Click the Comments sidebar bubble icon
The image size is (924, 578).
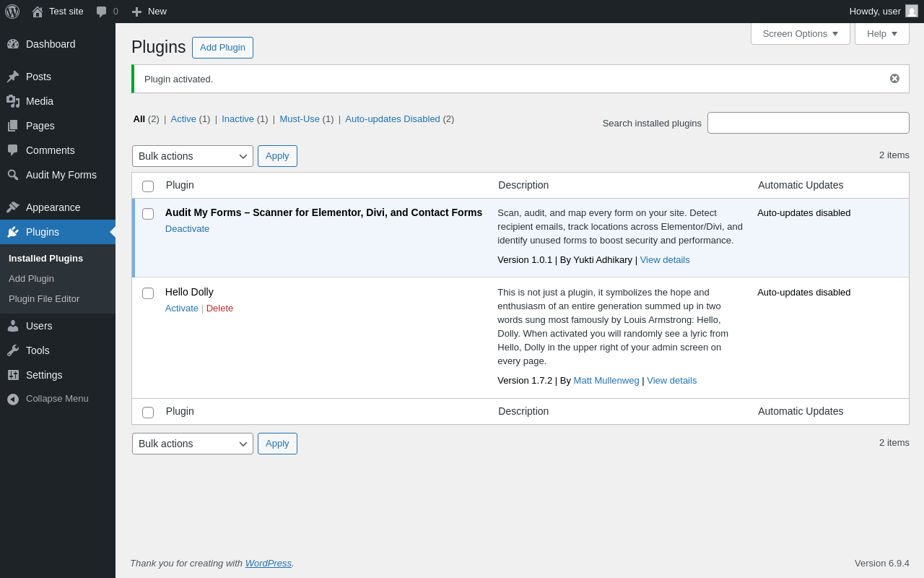pos(13,150)
